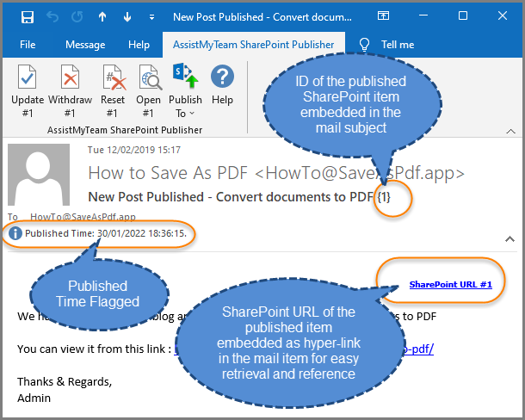This screenshot has width=525, height=420.
Task: Click the Undo arrow in title bar
Action: (52, 16)
